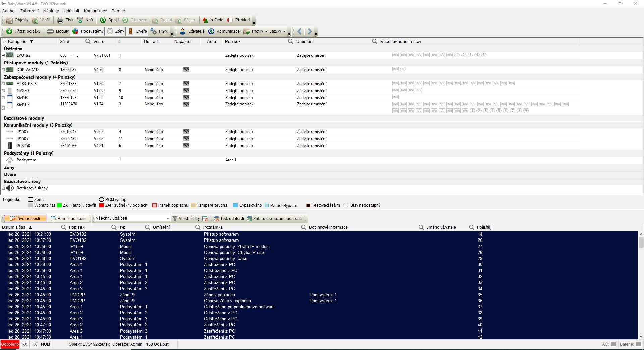Click the Uložit save icon
This screenshot has height=350, width=644.
coord(35,20)
